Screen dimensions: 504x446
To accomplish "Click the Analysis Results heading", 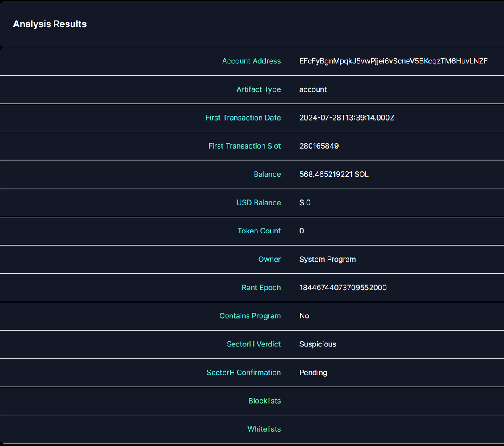I will [50, 24].
